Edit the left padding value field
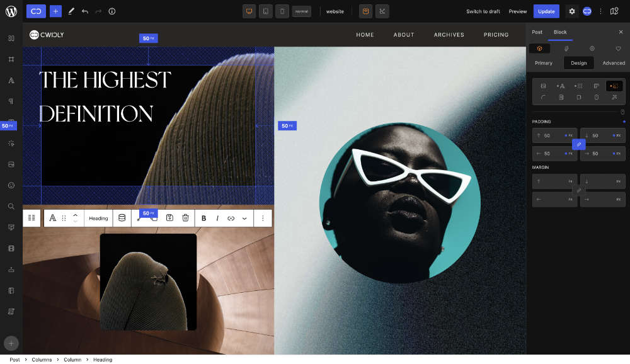The image size is (630, 364). tap(553, 154)
